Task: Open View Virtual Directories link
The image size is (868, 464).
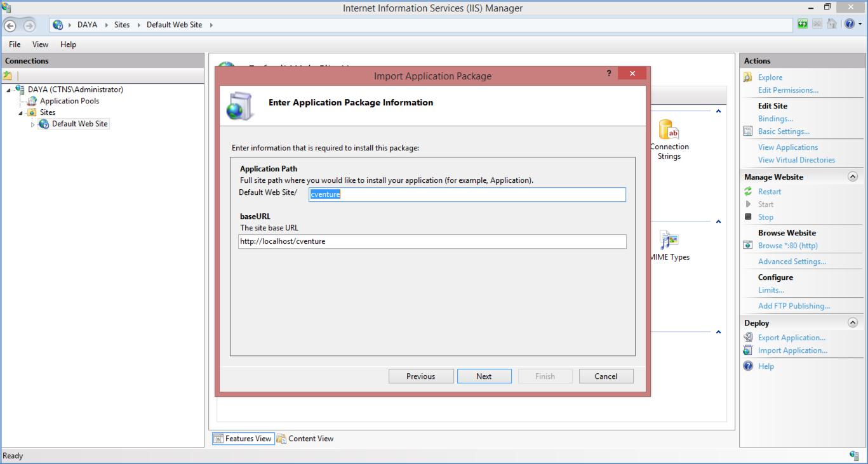Action: point(796,160)
